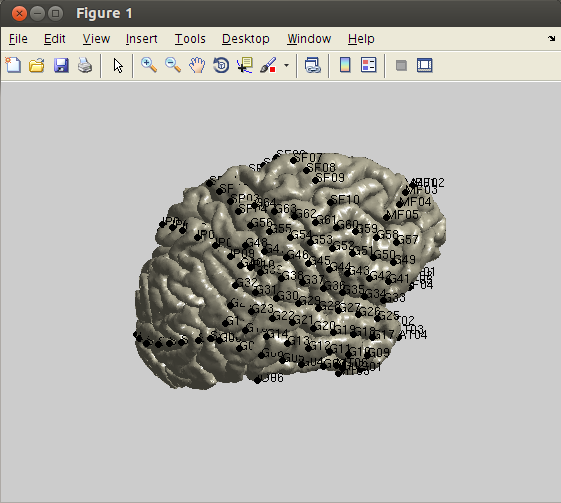Viewport: 561px width, 503px height.
Task: Print the figure using the printer icon
Action: click(85, 65)
